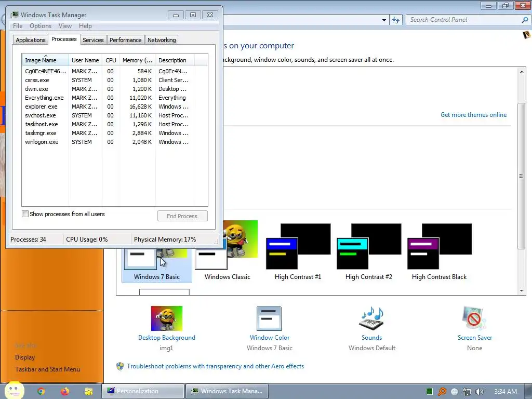
Task: Click the round face icon in system tray
Action: 455,392
